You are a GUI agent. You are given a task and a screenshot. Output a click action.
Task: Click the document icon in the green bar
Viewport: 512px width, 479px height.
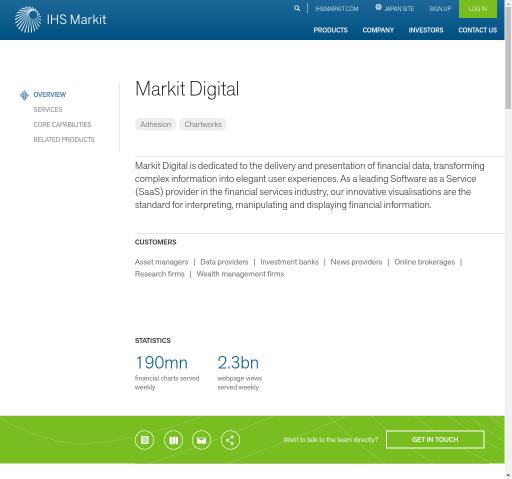pyautogui.click(x=144, y=440)
